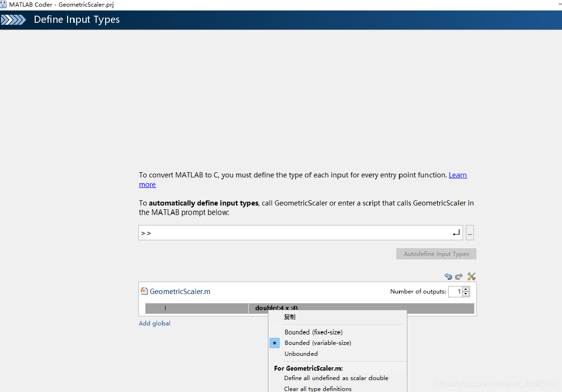Image resolution: width=562 pixels, height=392 pixels.
Task: Click the Add global link
Action: point(155,323)
